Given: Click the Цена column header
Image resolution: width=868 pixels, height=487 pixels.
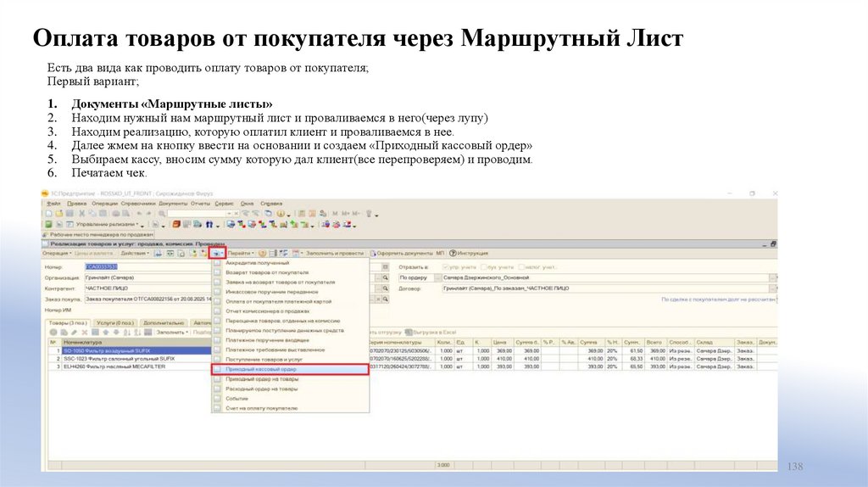Looking at the screenshot, I should [502, 343].
